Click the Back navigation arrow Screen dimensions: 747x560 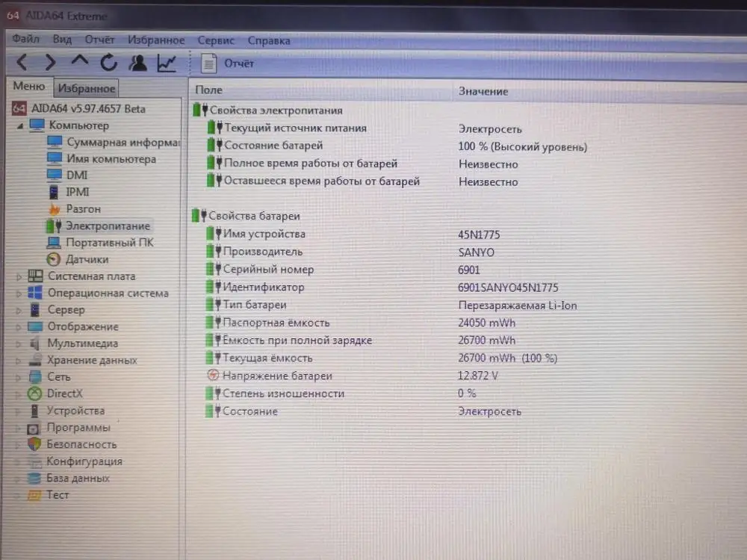[x=22, y=62]
